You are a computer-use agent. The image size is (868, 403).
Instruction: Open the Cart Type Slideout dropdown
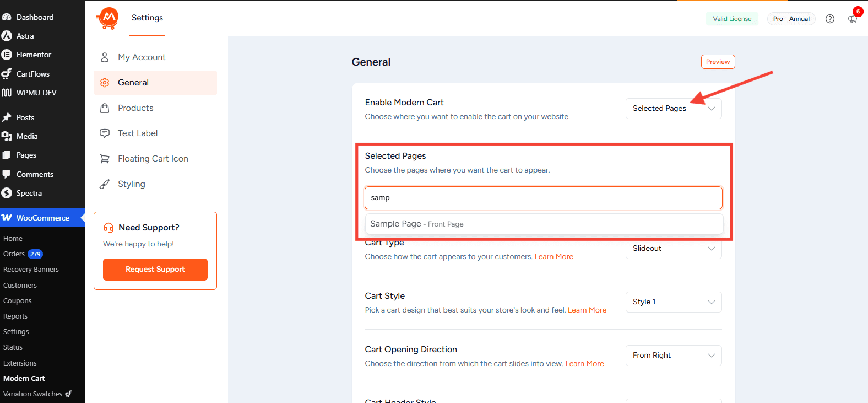click(674, 249)
